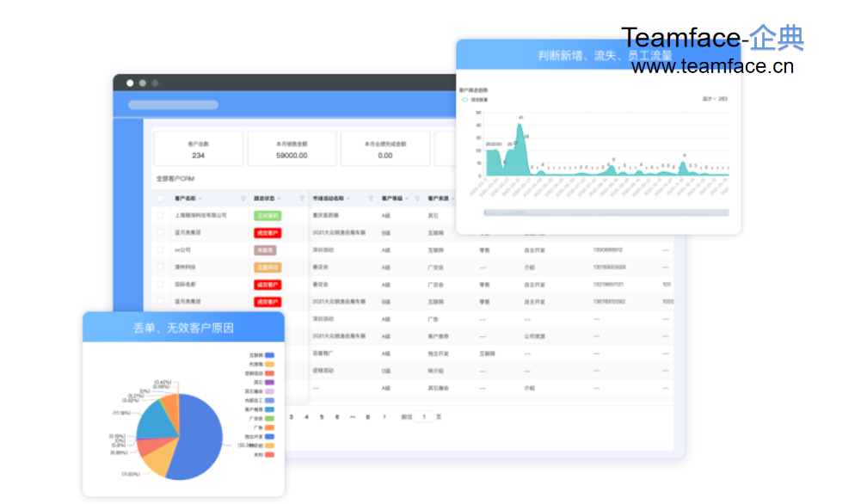Viewport: 867px width, 504px height.
Task: Click the filter icon in 市场活动名称 column
Action: tap(372, 198)
